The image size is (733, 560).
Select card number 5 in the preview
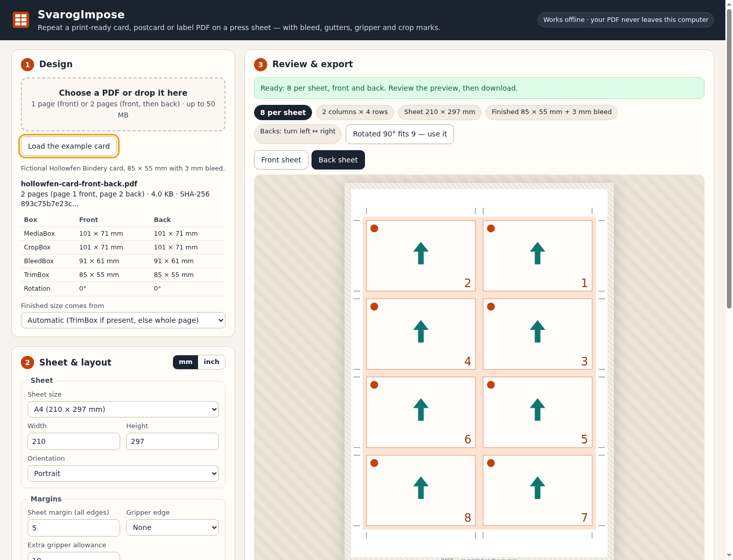click(538, 412)
